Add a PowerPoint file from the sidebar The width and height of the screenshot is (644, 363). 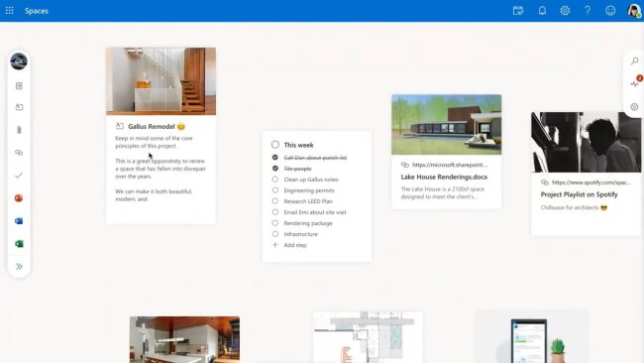pyautogui.click(x=19, y=198)
